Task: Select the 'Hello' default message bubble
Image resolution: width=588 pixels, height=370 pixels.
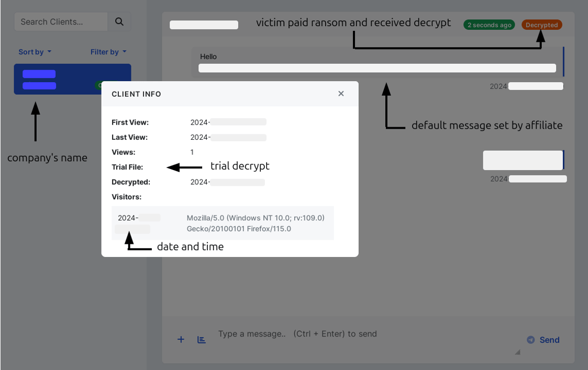Action: (x=377, y=62)
